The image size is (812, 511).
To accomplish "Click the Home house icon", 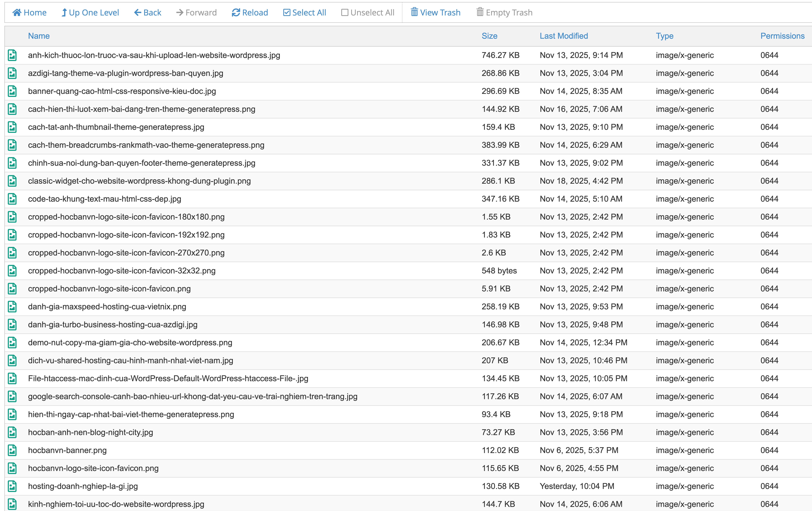I will [x=17, y=13].
